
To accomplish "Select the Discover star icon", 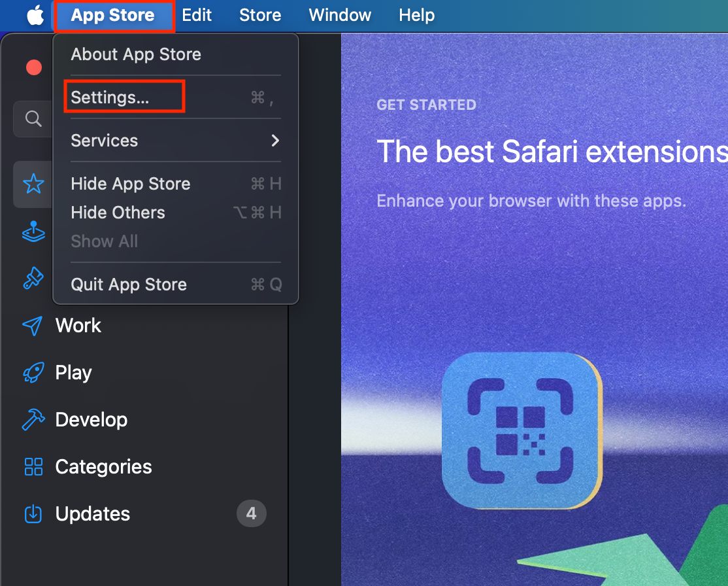I will [x=33, y=184].
